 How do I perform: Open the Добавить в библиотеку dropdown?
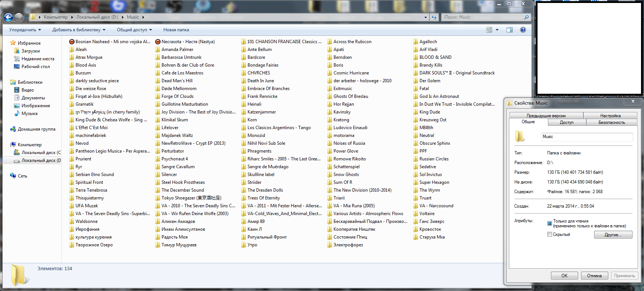coord(79,30)
